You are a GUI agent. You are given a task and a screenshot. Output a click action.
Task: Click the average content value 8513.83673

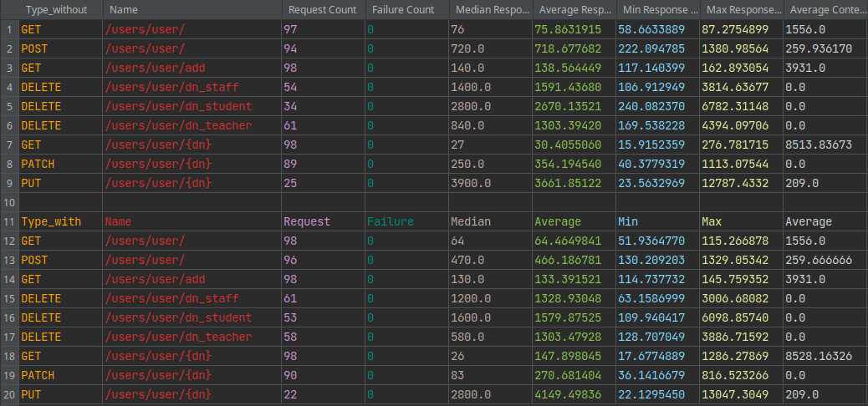pos(819,145)
